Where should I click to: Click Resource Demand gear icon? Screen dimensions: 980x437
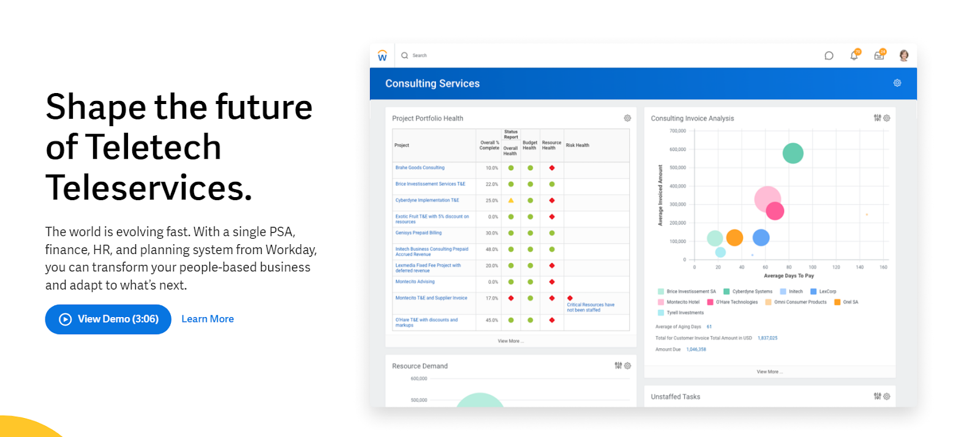(x=627, y=366)
